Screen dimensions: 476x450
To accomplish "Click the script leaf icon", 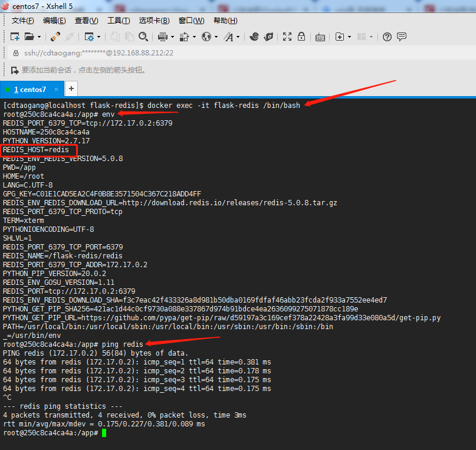I will 268,37.
